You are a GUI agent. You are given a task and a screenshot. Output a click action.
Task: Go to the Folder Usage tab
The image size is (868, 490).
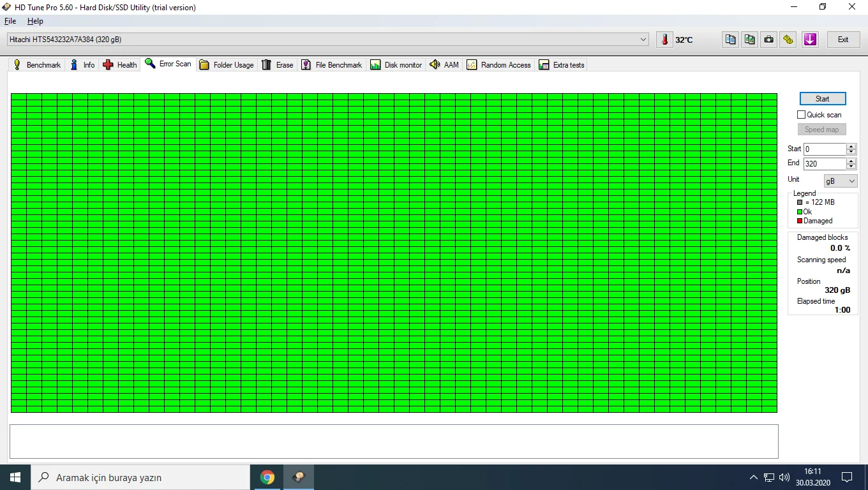click(227, 65)
